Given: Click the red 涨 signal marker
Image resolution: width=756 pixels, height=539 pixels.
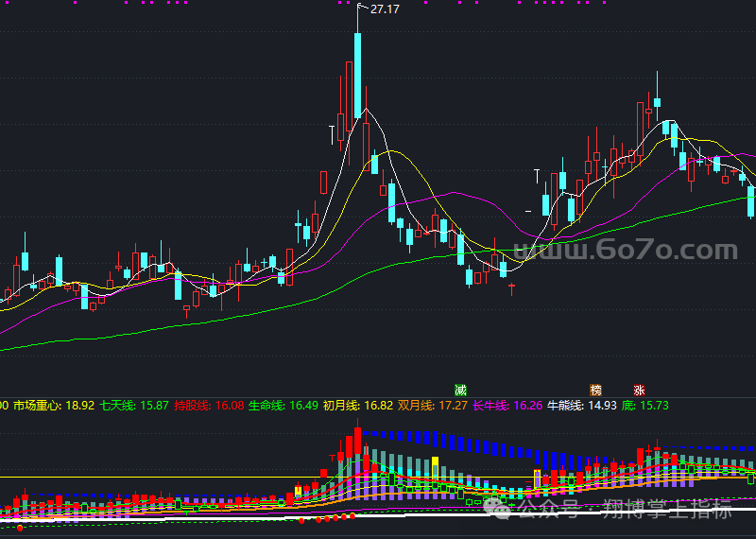Looking at the screenshot, I should pyautogui.click(x=640, y=390).
